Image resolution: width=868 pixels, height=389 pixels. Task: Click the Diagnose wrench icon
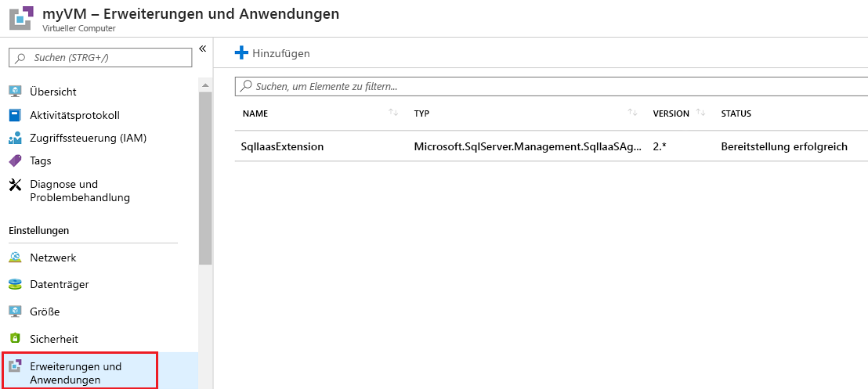click(15, 185)
